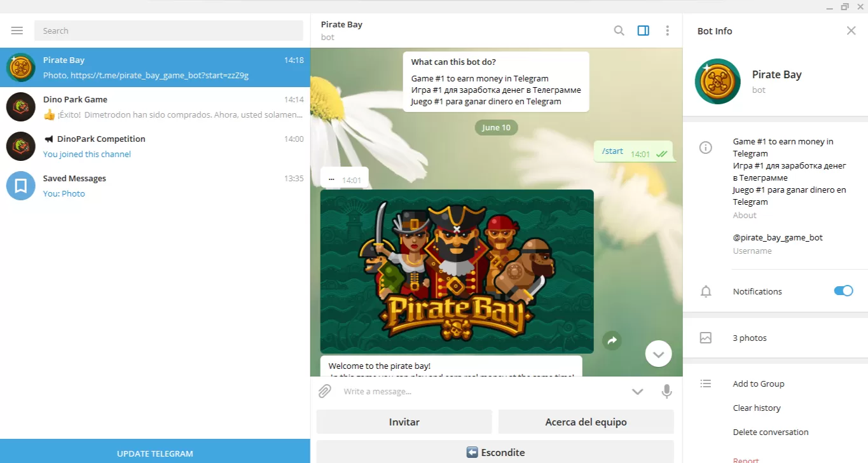The height and width of the screenshot is (463, 868).
Task: Click UPDATE TELEGRAM bar
Action: tap(155, 451)
